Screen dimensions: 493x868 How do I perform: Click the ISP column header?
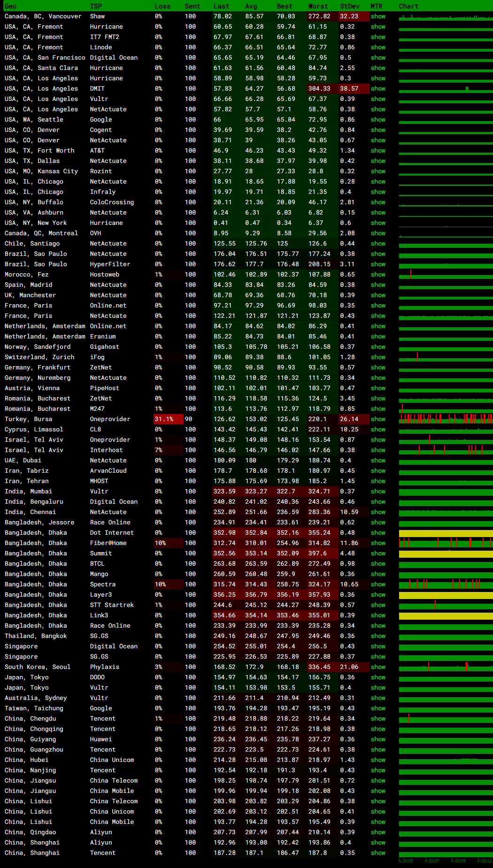click(96, 6)
